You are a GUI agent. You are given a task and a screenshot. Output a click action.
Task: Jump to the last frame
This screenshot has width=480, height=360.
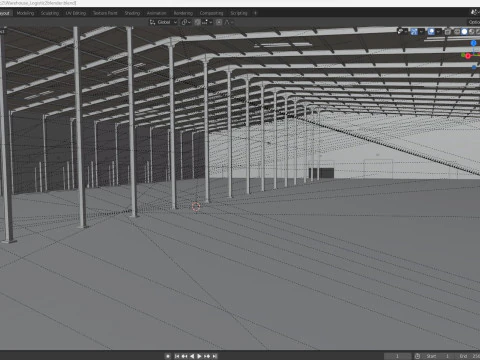click(x=214, y=356)
